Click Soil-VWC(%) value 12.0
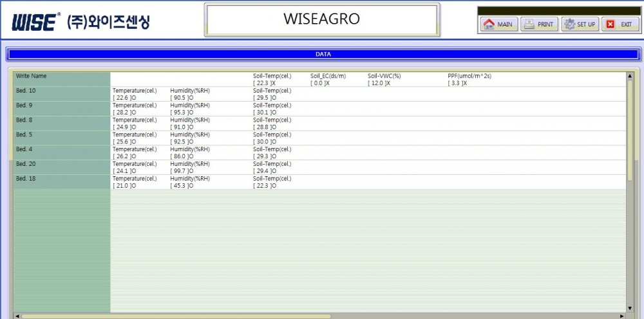Image resolution: width=644 pixels, height=319 pixels. pyautogui.click(x=379, y=83)
